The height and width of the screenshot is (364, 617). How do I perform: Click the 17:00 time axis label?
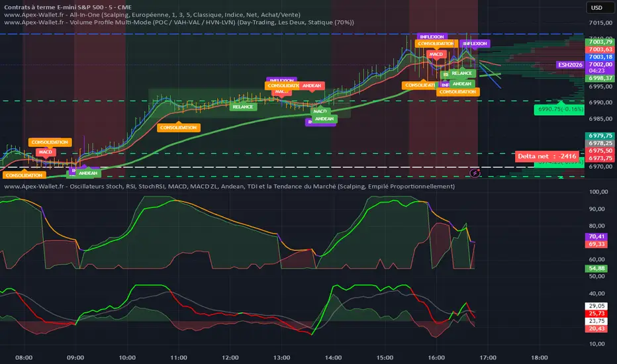click(488, 357)
